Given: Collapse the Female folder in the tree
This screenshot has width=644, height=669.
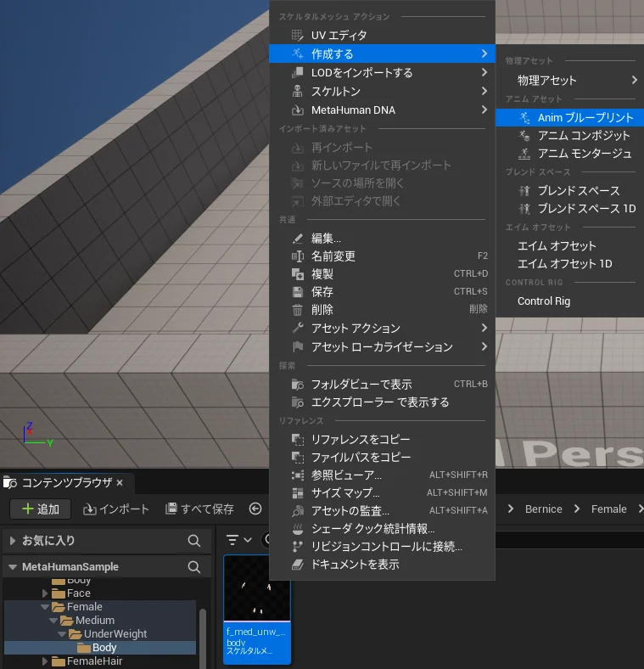Looking at the screenshot, I should (45, 607).
